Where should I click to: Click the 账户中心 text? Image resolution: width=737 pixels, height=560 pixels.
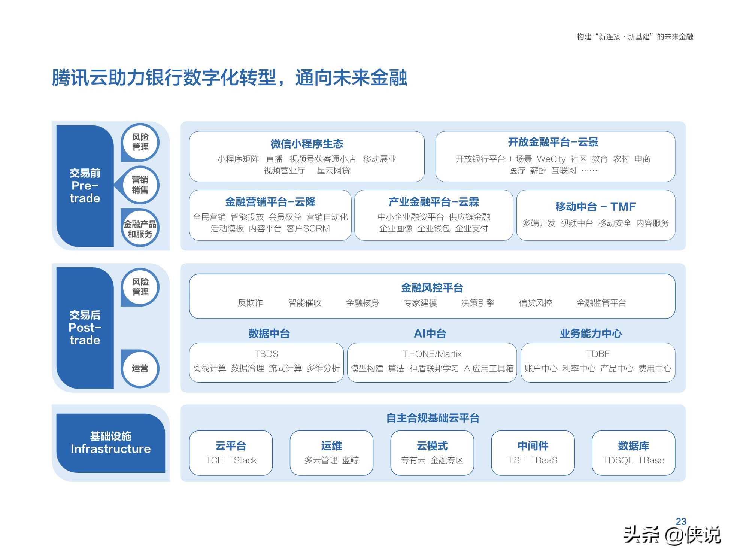point(541,369)
